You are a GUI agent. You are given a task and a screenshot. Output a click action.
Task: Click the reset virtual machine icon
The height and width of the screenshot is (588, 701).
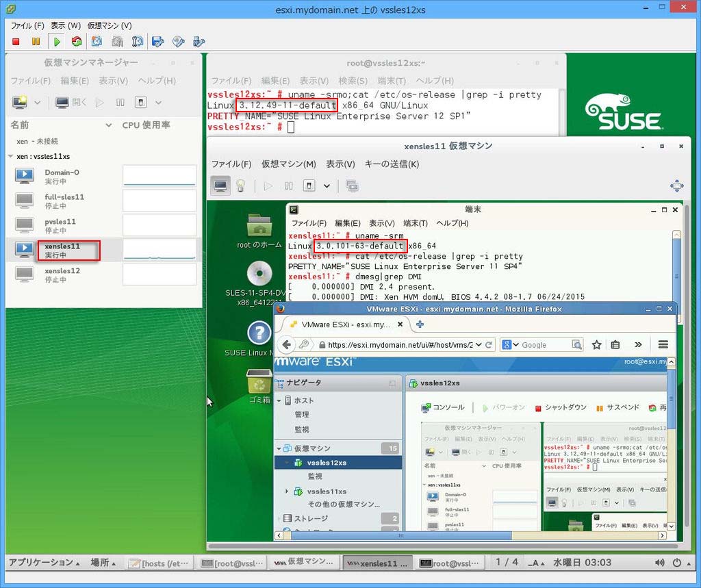point(77,42)
